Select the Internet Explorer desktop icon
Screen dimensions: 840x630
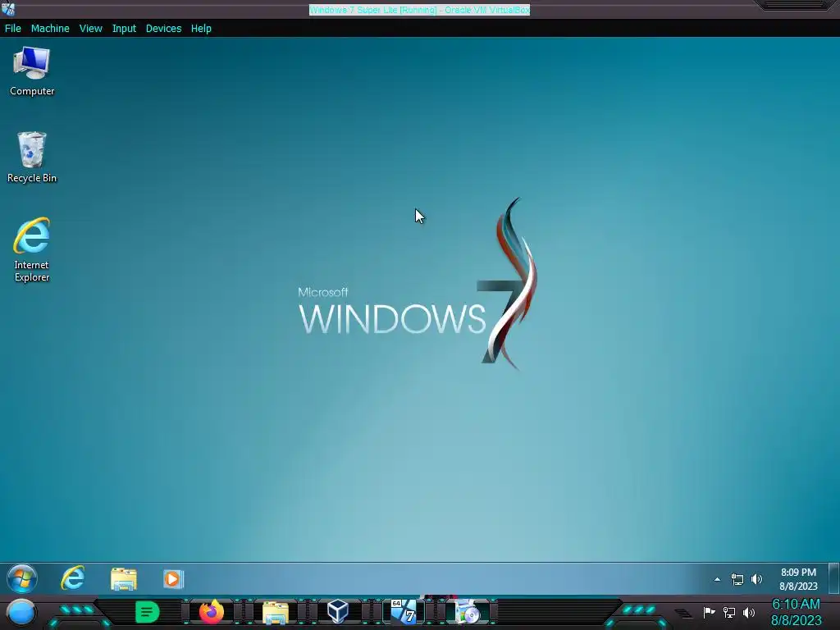(32, 249)
